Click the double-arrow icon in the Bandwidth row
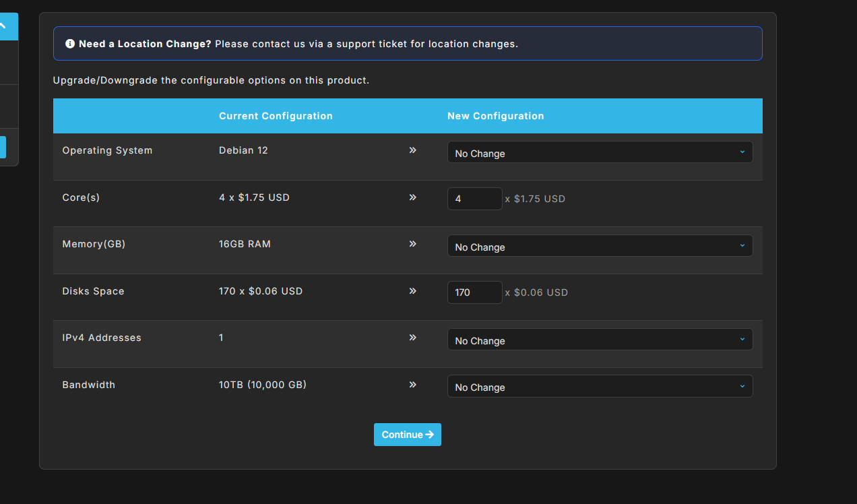 [412, 385]
